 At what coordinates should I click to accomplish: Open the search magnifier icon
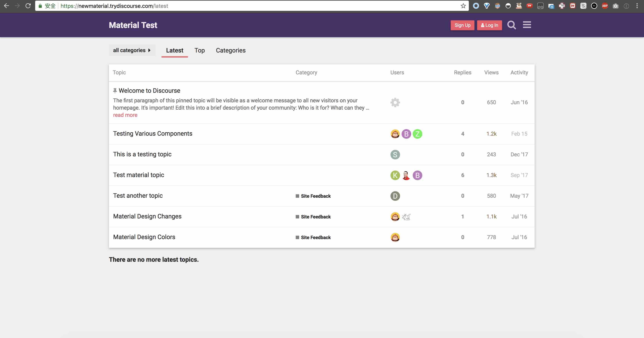511,25
